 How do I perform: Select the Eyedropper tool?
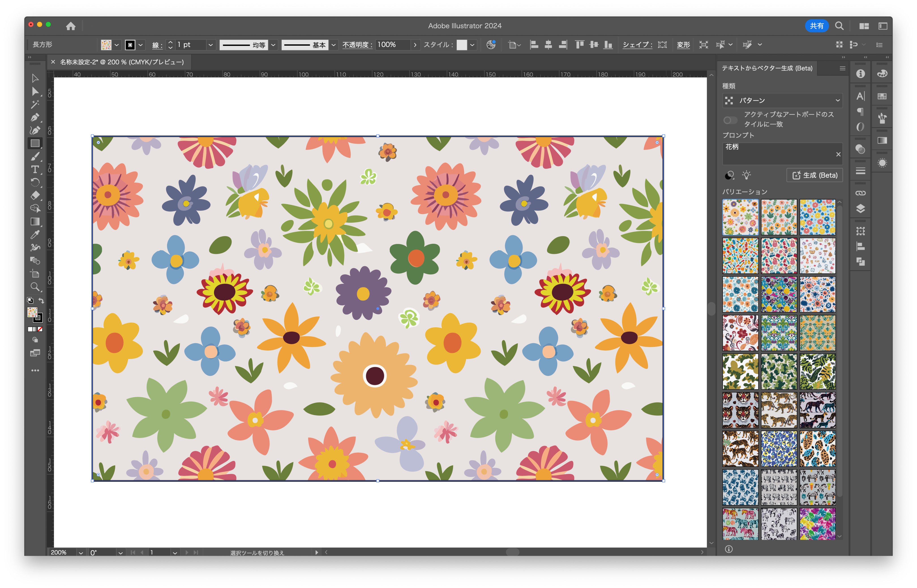(35, 234)
